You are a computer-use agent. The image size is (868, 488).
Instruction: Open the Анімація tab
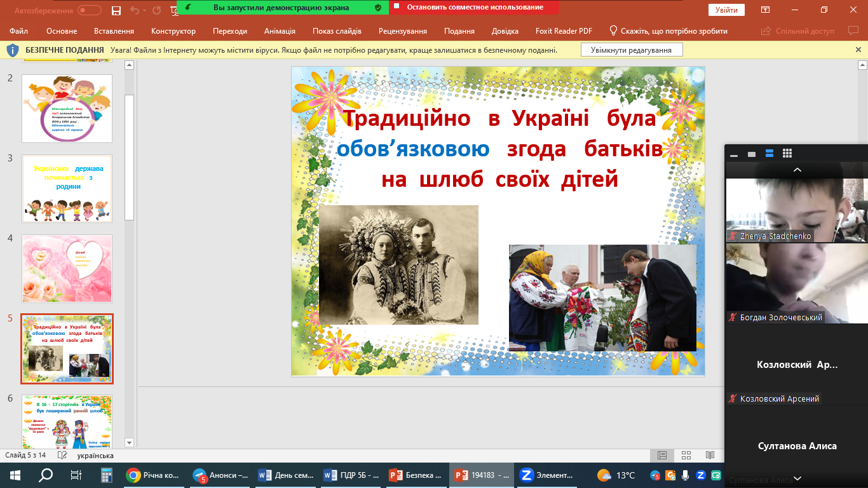click(x=280, y=31)
